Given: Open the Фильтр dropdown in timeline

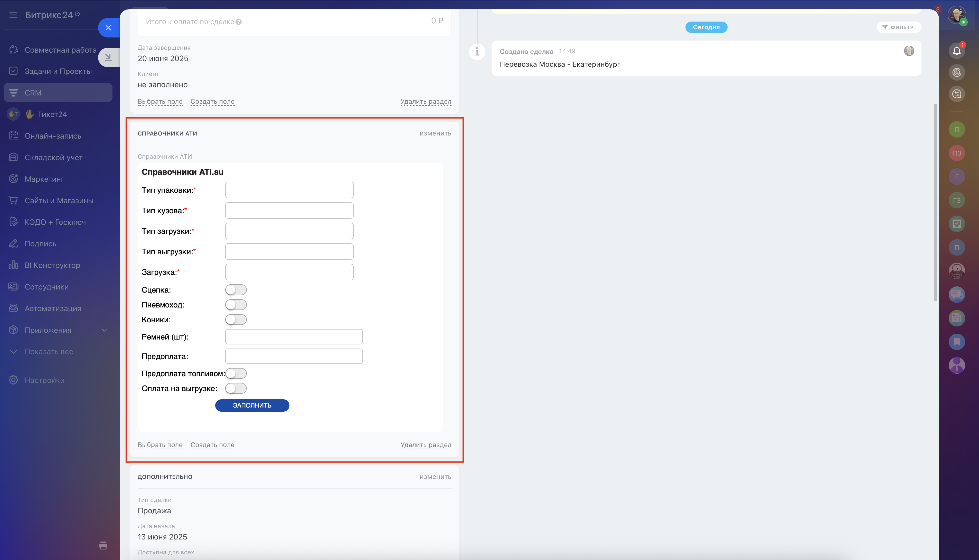Looking at the screenshot, I should coord(898,27).
